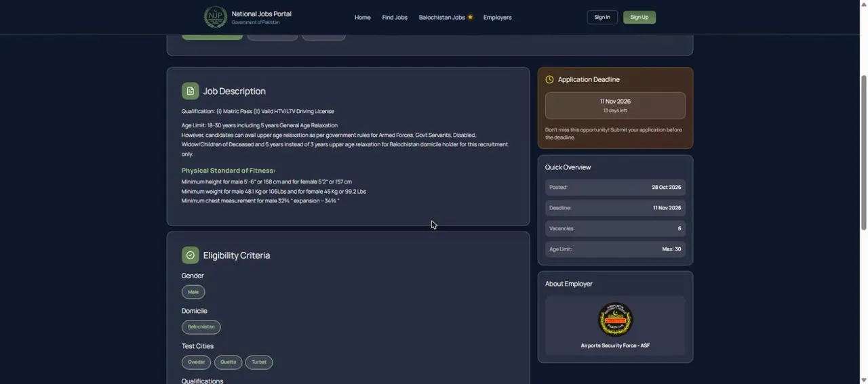868x384 pixels.
Task: Click the scrollbar down arrow
Action: tap(863, 379)
